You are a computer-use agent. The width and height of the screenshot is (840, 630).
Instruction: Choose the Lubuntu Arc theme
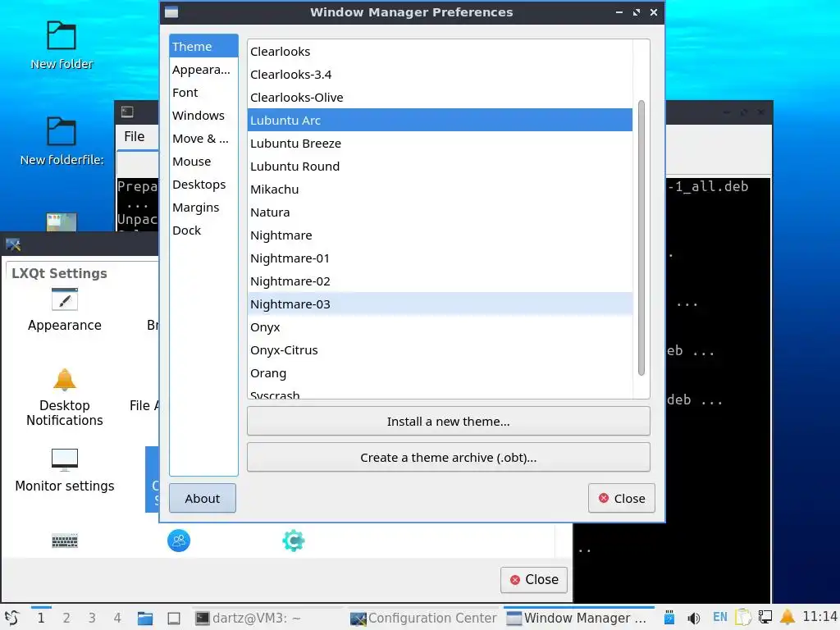coord(440,120)
